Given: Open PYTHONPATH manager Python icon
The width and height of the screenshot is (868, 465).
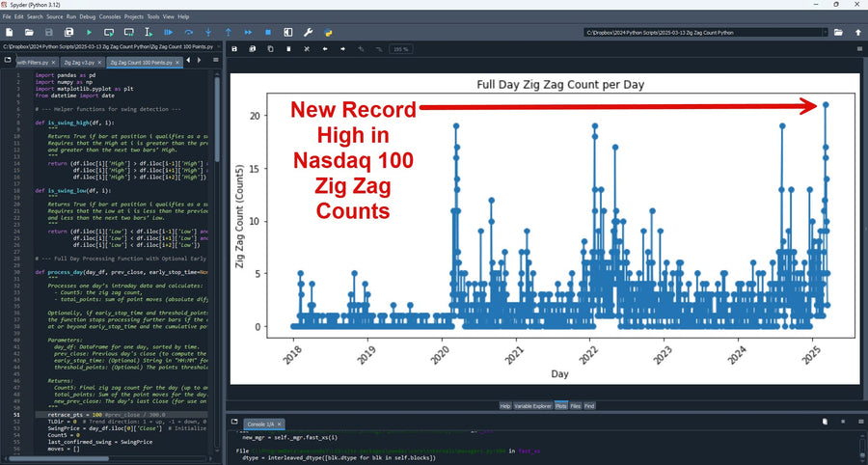Looking at the screenshot, I should [328, 33].
